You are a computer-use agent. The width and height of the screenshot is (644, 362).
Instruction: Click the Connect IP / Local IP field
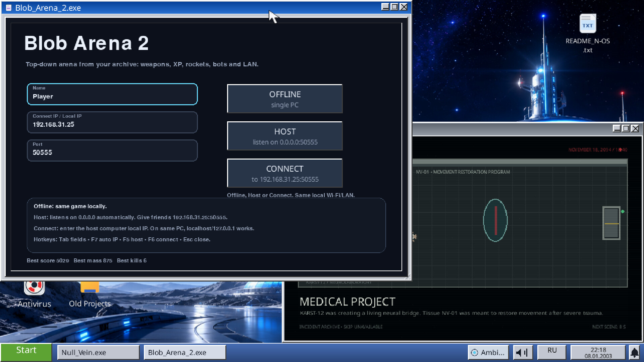tap(112, 122)
